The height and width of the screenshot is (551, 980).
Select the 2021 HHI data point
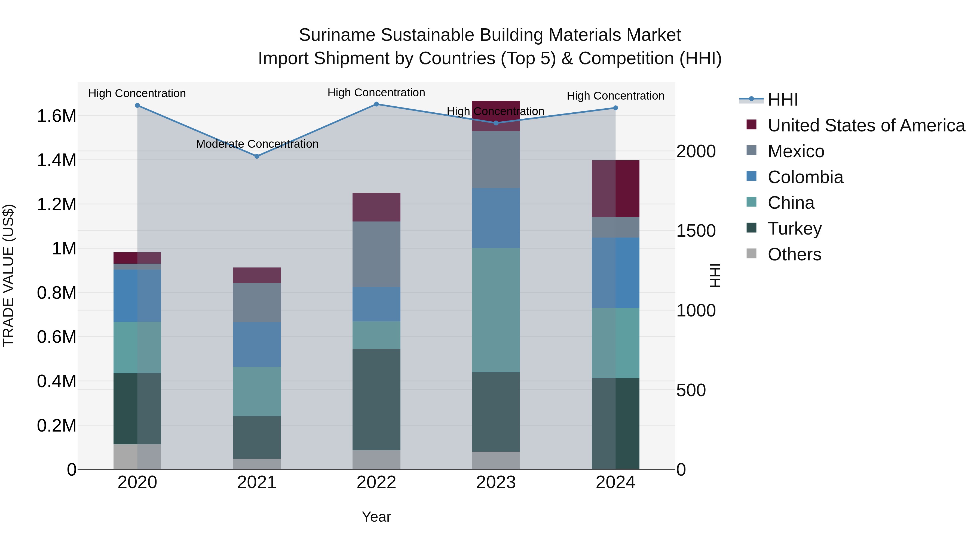(x=257, y=156)
